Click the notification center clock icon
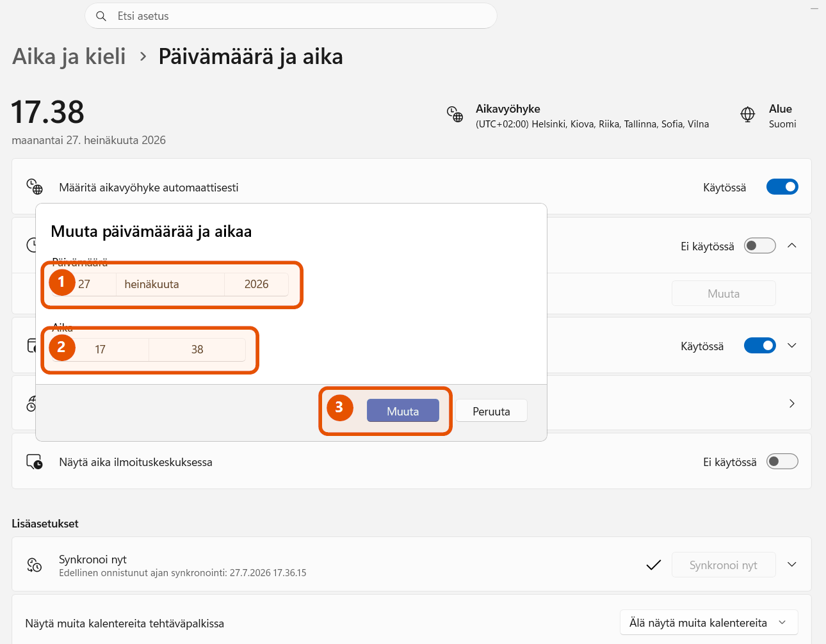826x644 pixels. [x=35, y=462]
